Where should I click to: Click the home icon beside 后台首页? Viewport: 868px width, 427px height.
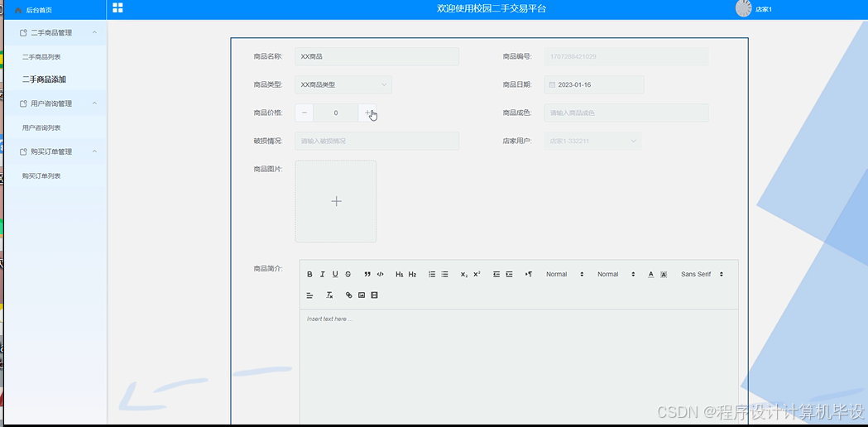pos(17,10)
